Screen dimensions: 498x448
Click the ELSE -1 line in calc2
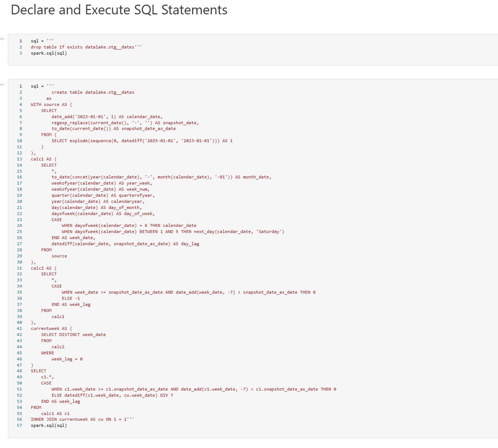point(71,298)
